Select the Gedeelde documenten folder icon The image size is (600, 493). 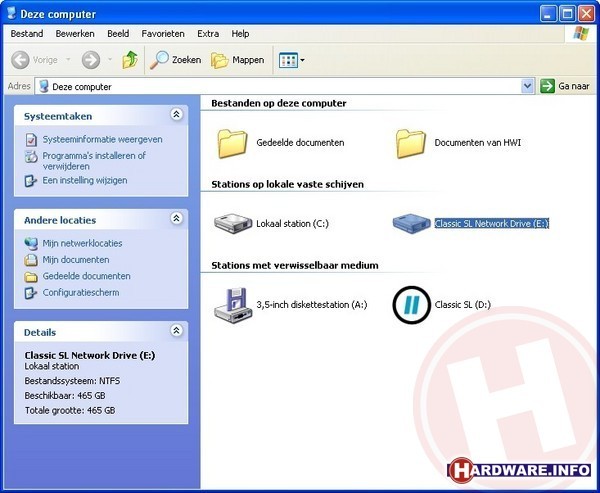pos(232,144)
